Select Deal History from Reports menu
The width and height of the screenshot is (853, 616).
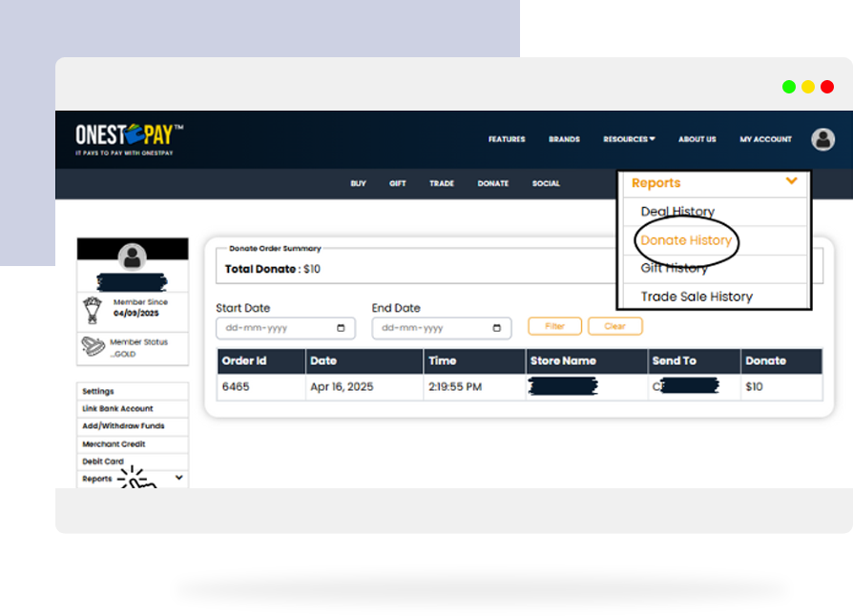(677, 212)
